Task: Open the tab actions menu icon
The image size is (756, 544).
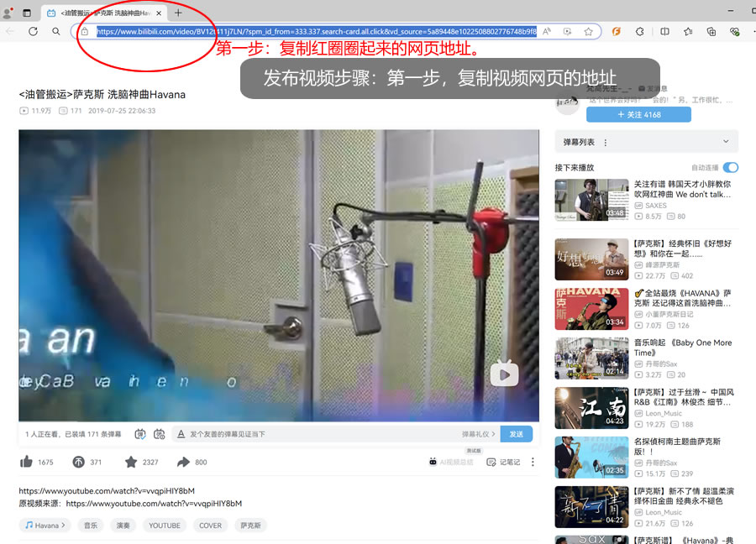Action: (x=27, y=13)
